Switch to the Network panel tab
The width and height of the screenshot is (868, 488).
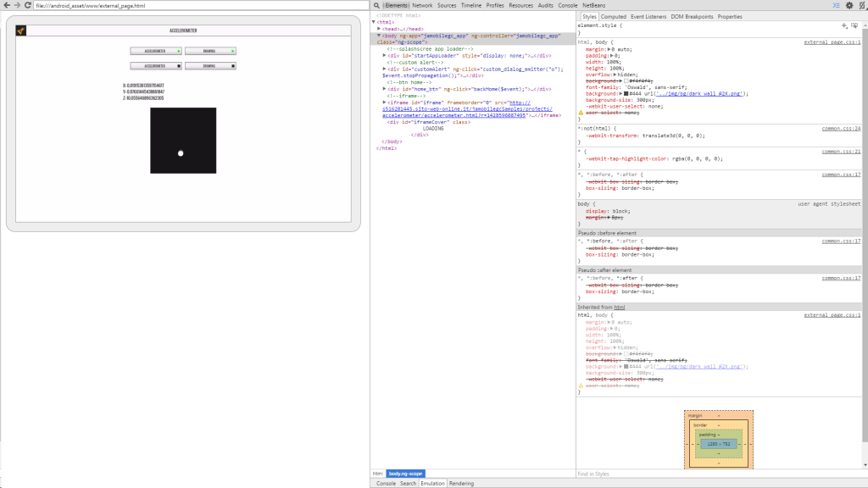point(422,5)
